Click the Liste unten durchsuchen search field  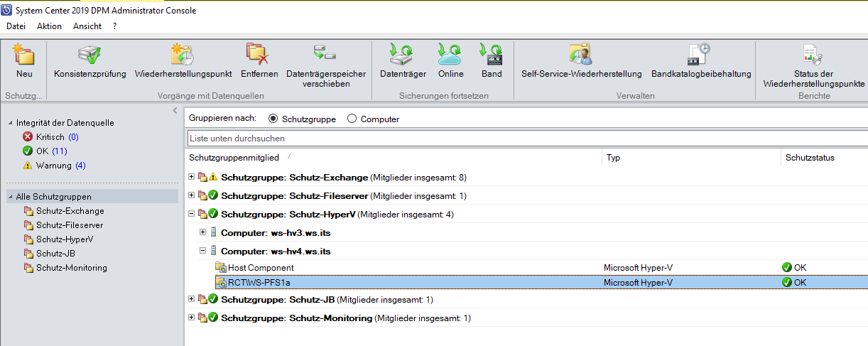[x=527, y=138]
